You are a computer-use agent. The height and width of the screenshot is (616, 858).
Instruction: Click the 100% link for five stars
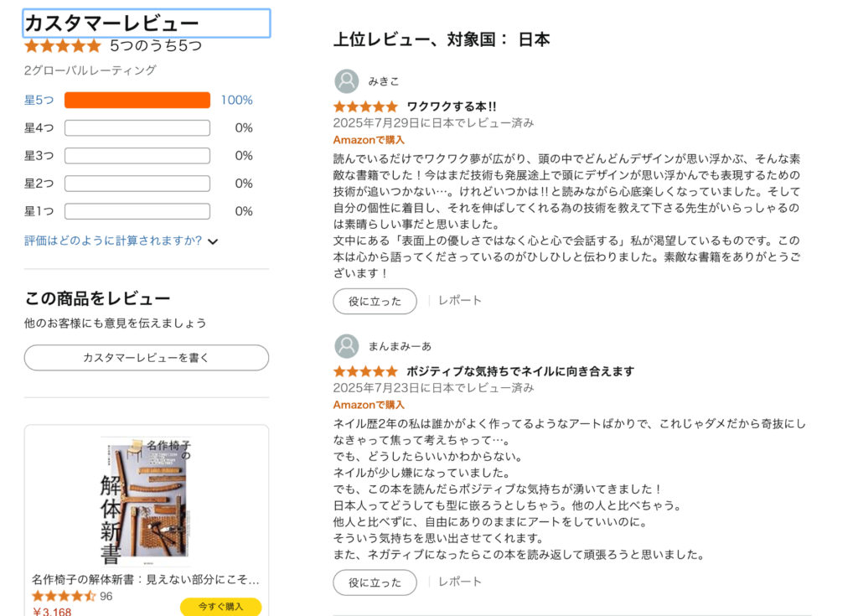[236, 101]
